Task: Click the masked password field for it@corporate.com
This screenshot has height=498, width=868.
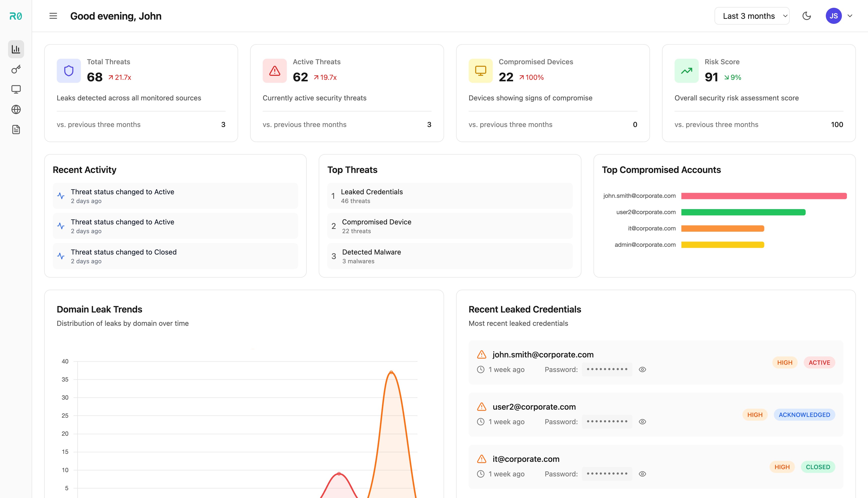Action: (x=607, y=474)
